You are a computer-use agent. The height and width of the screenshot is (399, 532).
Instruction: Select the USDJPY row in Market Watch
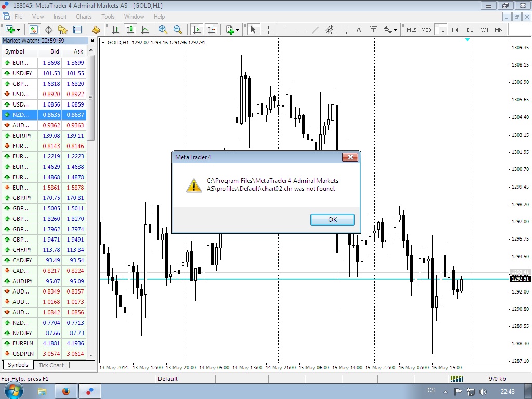coord(44,73)
